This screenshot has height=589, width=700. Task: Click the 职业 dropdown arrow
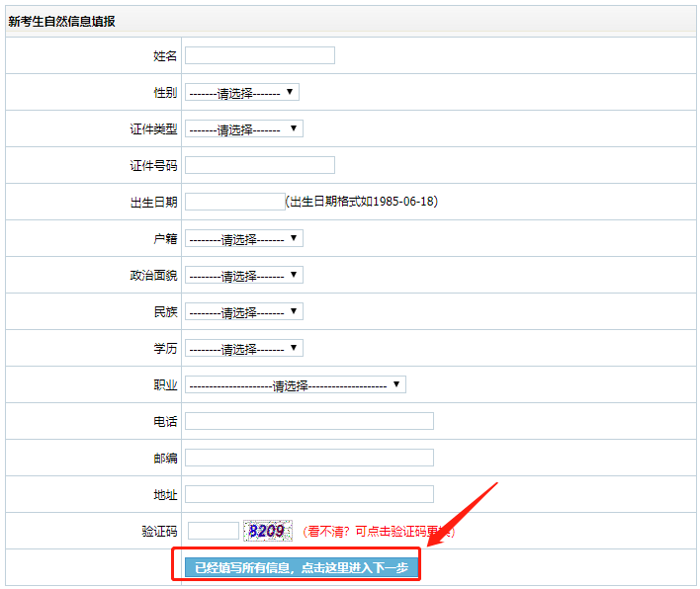pos(396,384)
